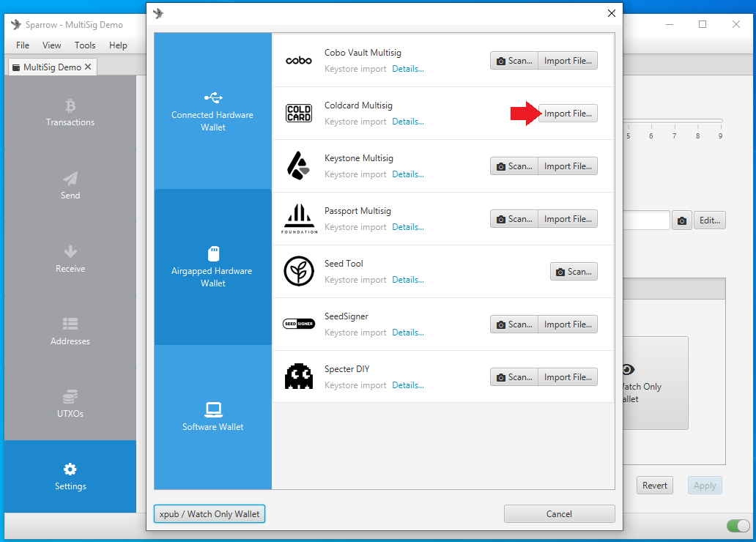Import file for Passport Multisig
Image resolution: width=756 pixels, height=542 pixels.
click(x=568, y=219)
